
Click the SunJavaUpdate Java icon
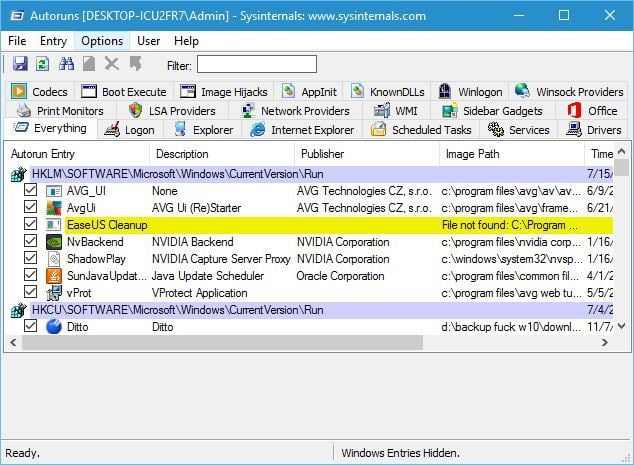click(x=54, y=276)
